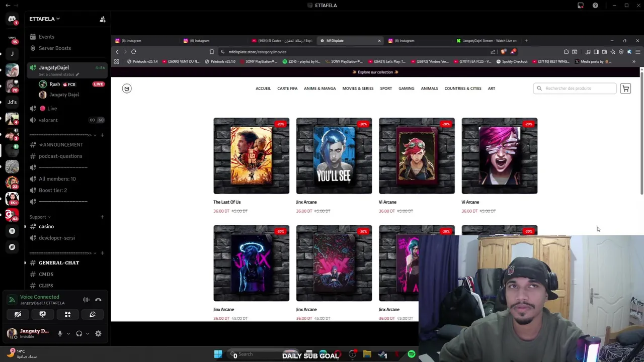The height and width of the screenshot is (362, 644).
Task: Go to ACCUEIL on store menu
Action: tap(263, 88)
